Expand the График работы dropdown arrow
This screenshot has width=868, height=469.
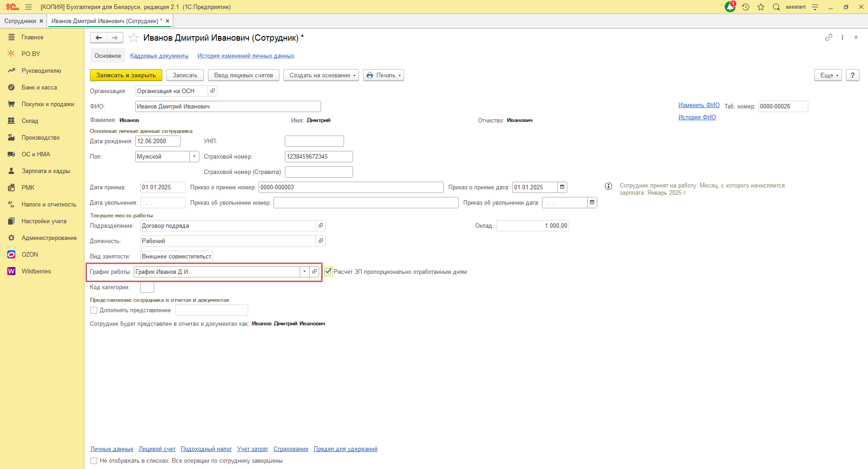[304, 272]
